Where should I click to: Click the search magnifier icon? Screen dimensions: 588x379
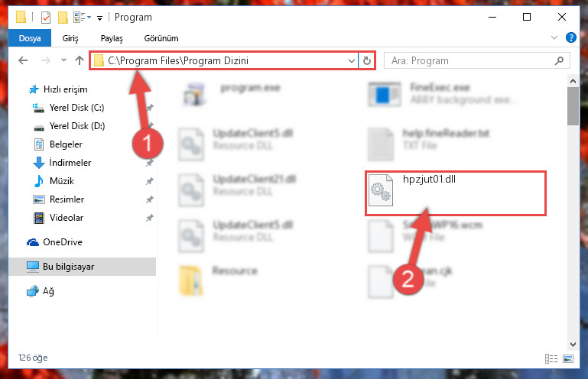click(x=559, y=60)
